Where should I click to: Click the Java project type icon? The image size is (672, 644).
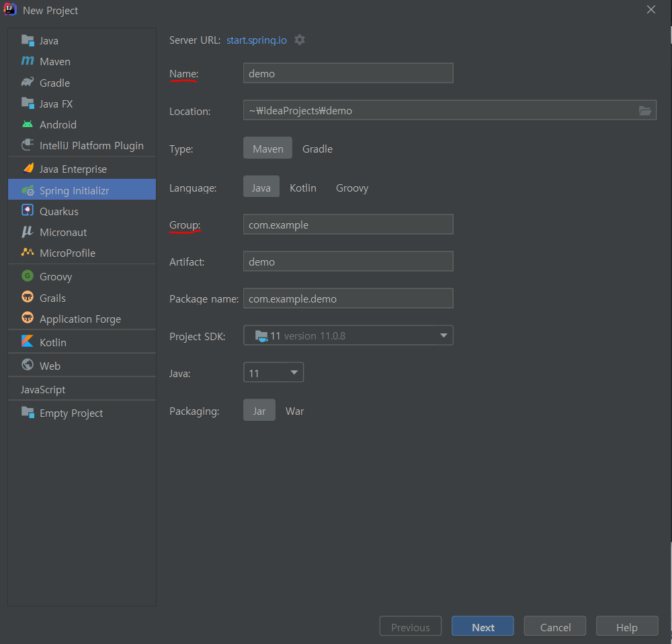(x=28, y=40)
